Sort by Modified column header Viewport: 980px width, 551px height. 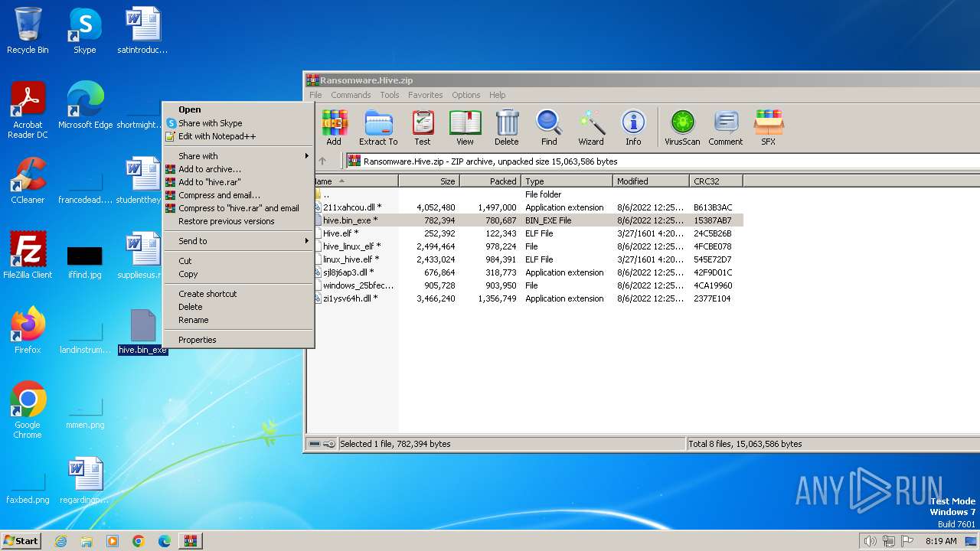click(651, 181)
